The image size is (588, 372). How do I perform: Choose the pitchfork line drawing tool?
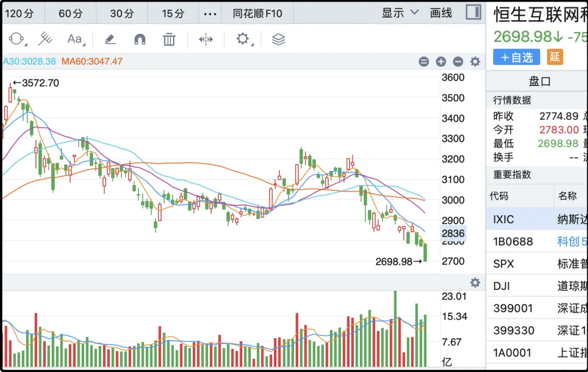tap(45, 39)
